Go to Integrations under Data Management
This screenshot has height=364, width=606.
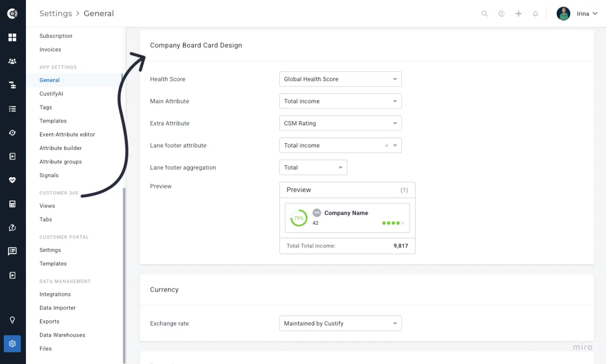click(x=55, y=294)
